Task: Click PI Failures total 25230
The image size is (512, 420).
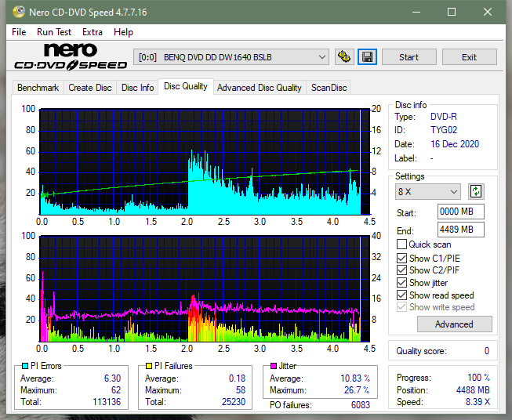Action: pos(234,402)
